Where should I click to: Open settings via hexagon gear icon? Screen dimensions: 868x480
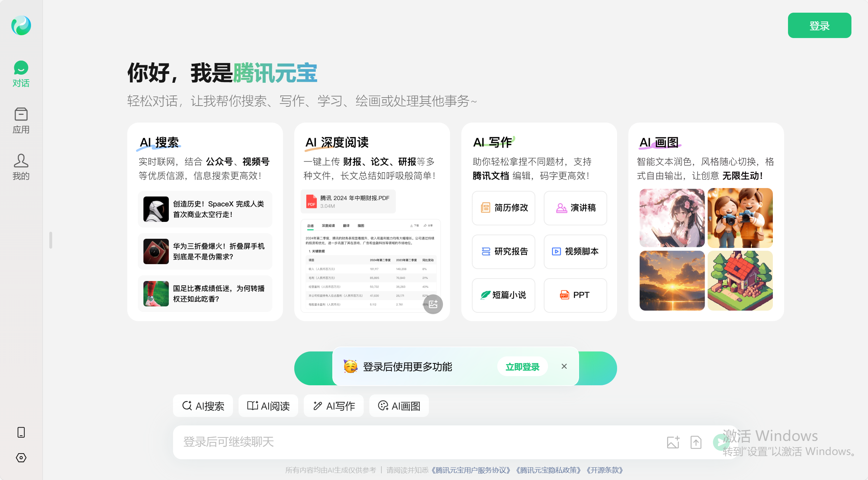(21, 457)
